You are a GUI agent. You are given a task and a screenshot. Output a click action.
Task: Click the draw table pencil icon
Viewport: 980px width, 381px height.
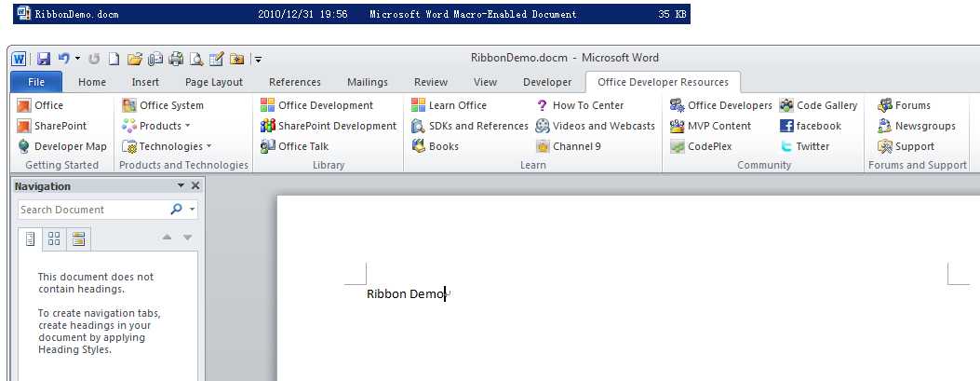pyautogui.click(x=216, y=59)
